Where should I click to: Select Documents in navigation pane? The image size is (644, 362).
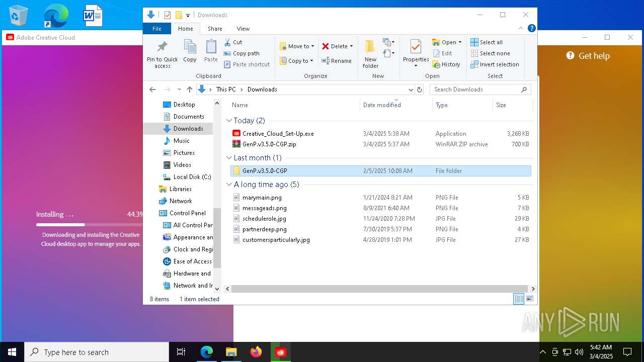point(189,117)
